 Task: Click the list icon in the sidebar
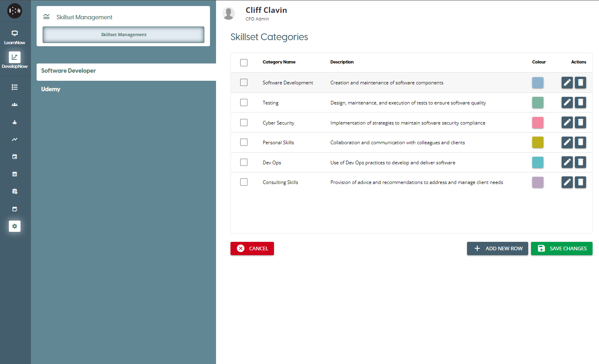(14, 87)
